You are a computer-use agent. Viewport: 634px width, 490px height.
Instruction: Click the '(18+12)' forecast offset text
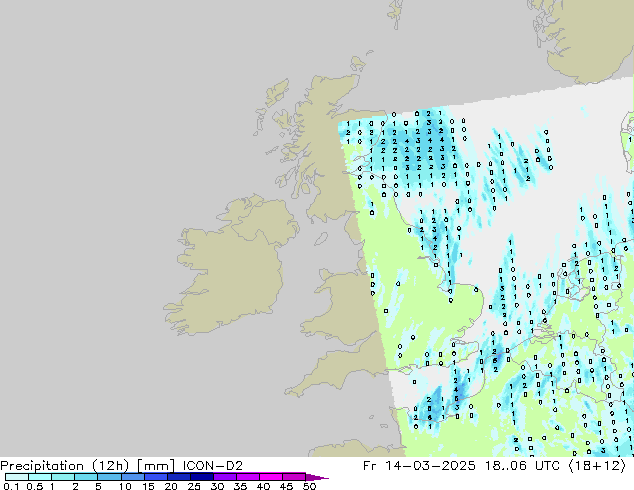tap(597, 466)
